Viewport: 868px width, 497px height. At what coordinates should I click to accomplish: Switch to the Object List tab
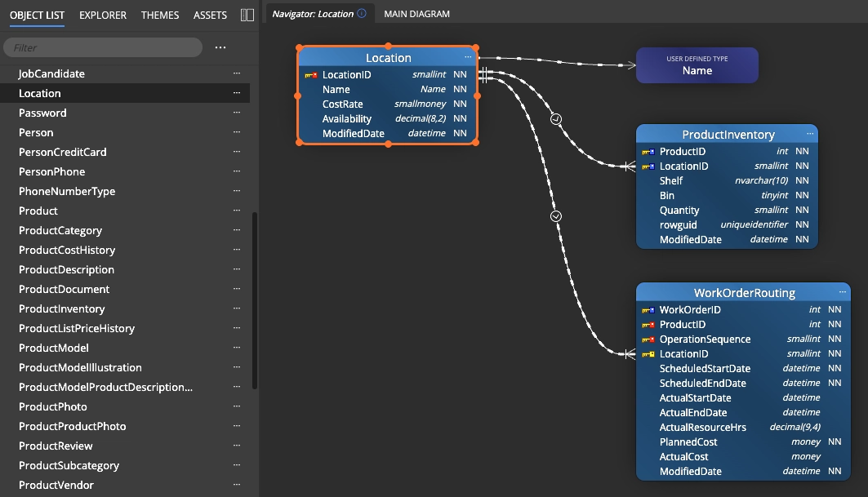click(x=37, y=15)
